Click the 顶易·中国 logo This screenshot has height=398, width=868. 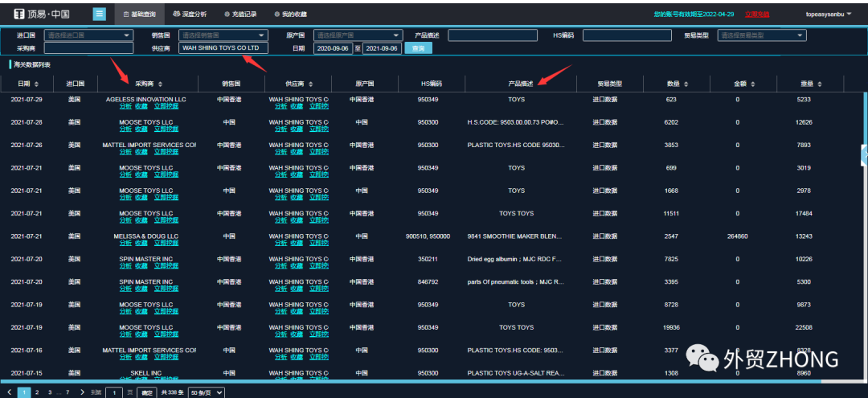point(42,14)
